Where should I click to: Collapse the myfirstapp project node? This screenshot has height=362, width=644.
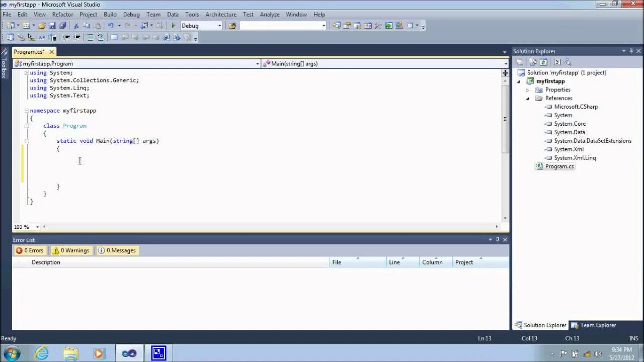tap(519, 81)
